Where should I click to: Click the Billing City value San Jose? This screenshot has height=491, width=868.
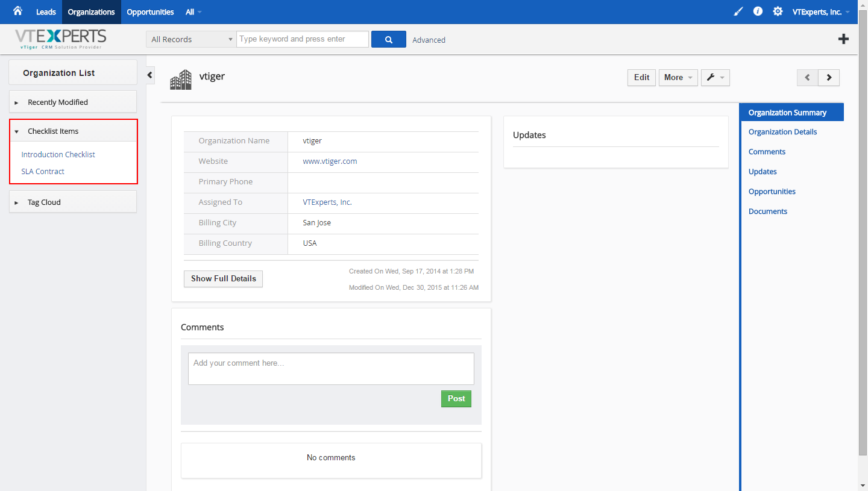point(316,222)
